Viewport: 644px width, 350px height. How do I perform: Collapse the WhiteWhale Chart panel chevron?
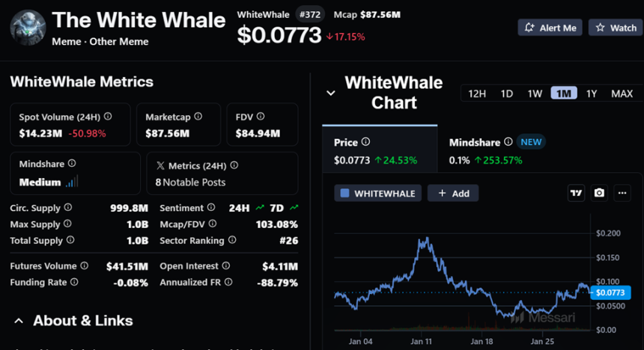pos(330,93)
